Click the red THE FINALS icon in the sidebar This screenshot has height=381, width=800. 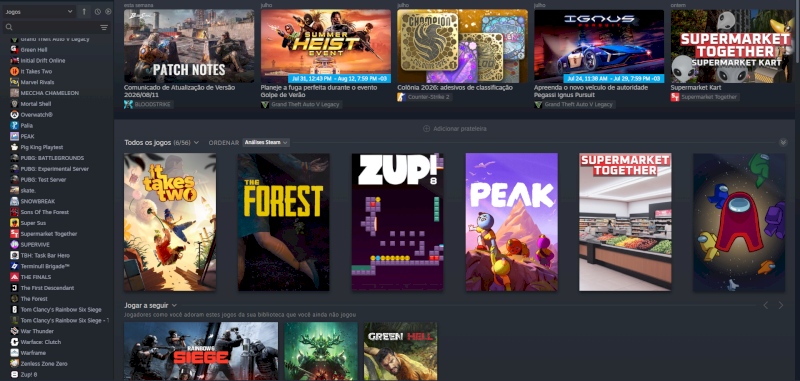click(14, 277)
